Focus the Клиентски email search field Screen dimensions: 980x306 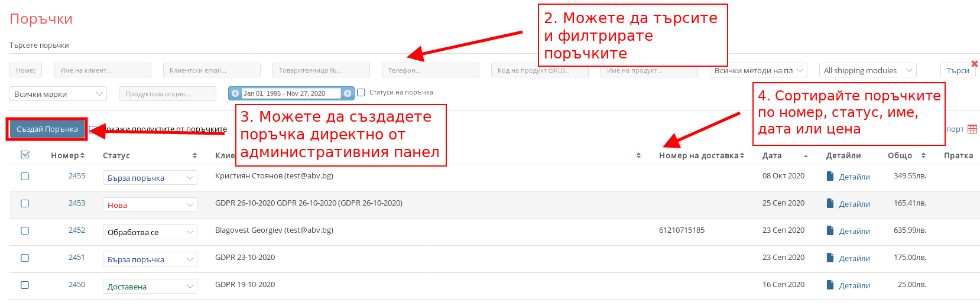tap(212, 70)
